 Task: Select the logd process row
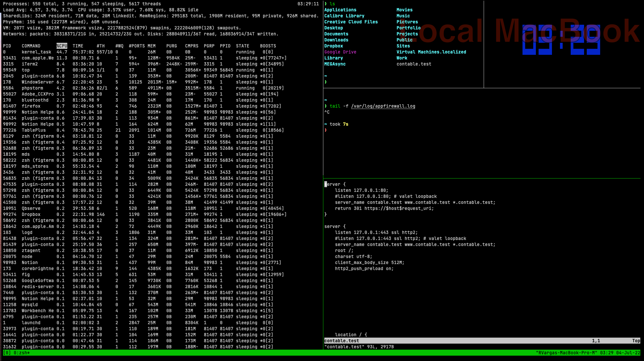pos(138,232)
